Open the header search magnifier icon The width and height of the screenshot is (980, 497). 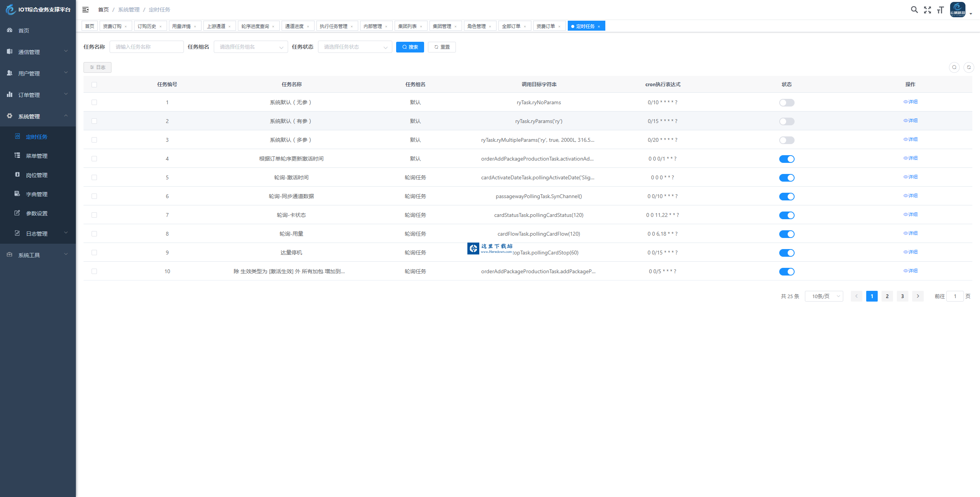click(914, 10)
